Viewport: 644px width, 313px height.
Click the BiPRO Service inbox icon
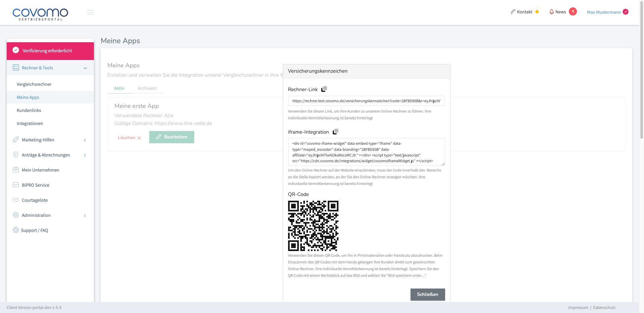pyautogui.click(x=16, y=185)
